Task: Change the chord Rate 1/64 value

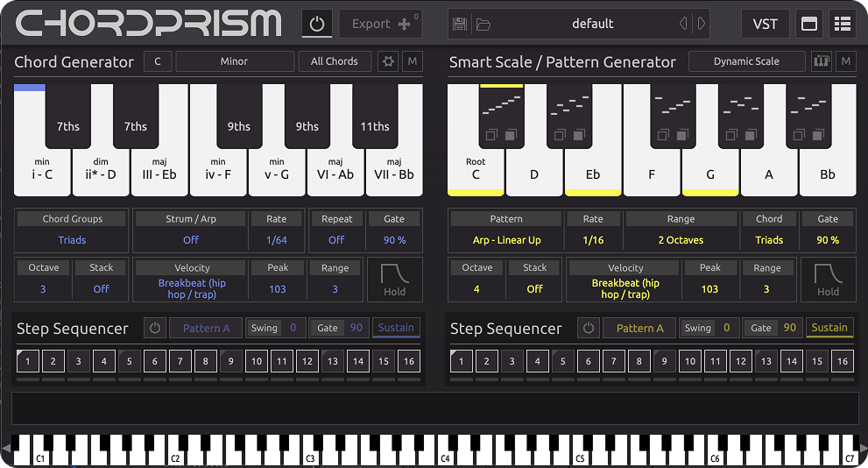Action: pos(276,240)
